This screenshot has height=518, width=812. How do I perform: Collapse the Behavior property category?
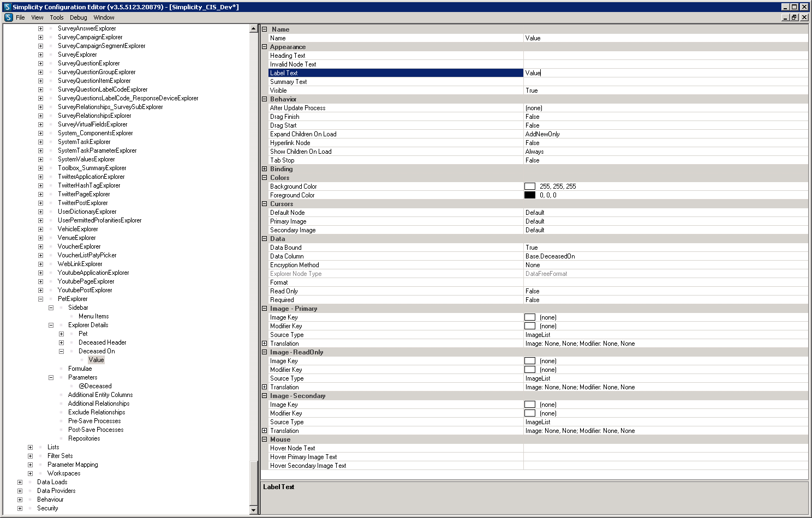265,99
